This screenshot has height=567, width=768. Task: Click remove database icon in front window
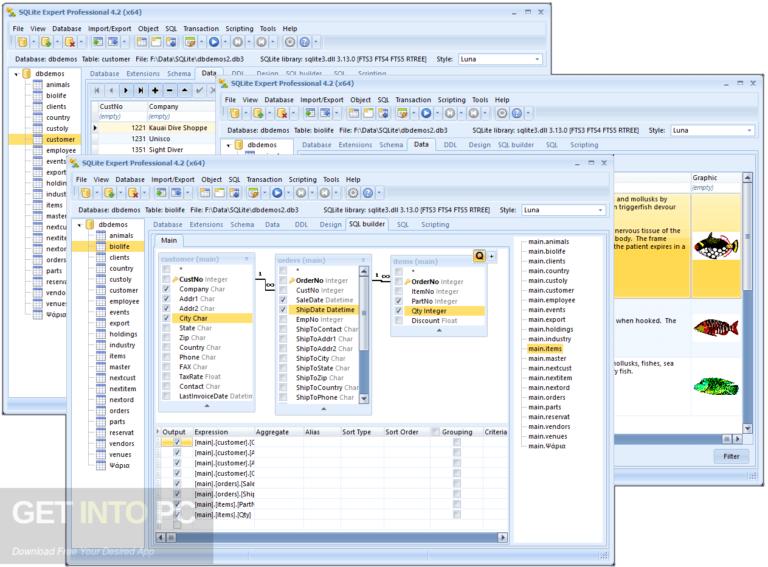pos(133,193)
